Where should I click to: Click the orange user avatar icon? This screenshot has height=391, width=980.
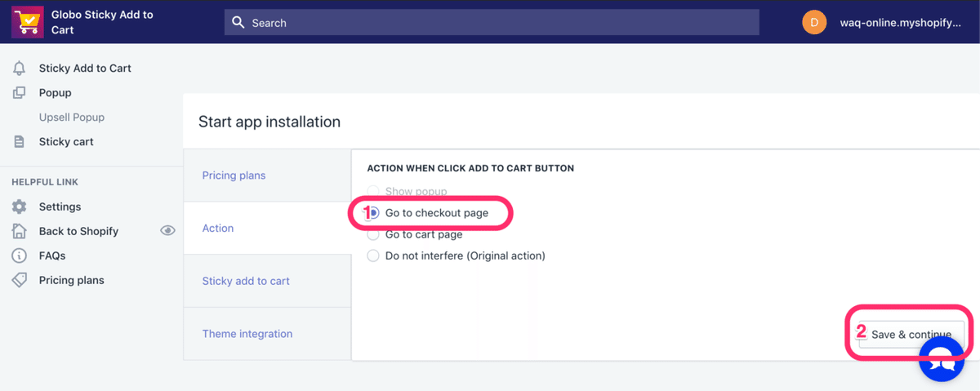[814, 23]
